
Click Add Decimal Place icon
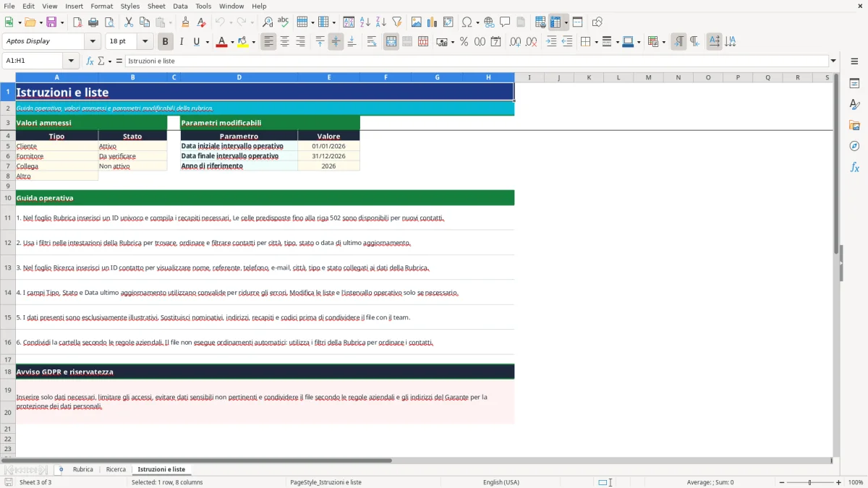pos(515,42)
